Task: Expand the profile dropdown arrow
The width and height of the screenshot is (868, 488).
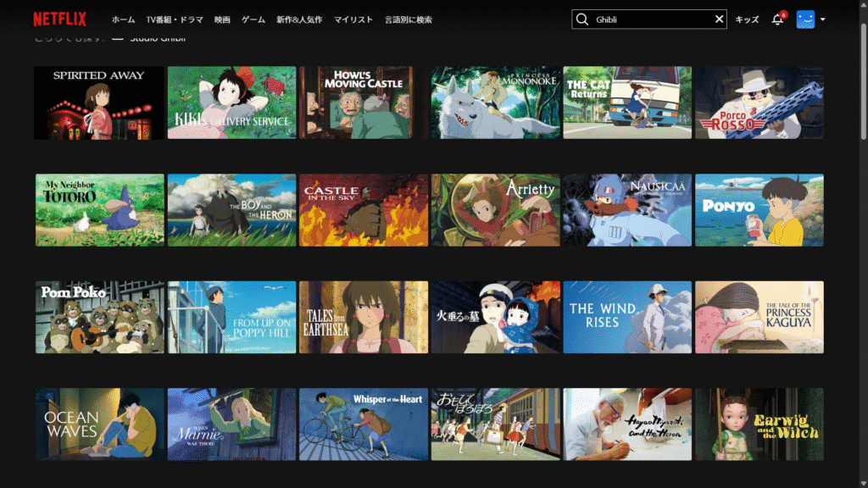Action: coord(822,19)
